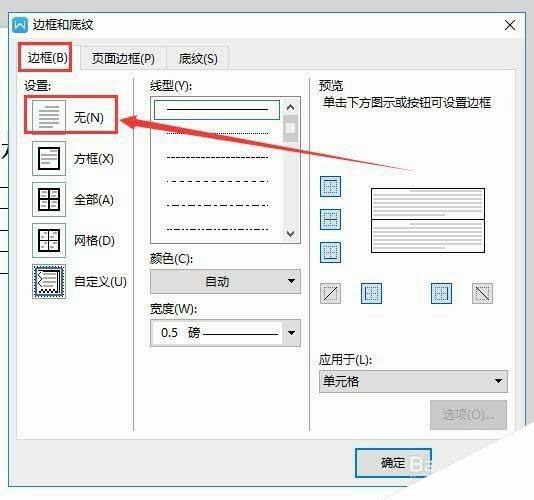
Task: Toggle the left border button in preview
Action: click(x=371, y=293)
